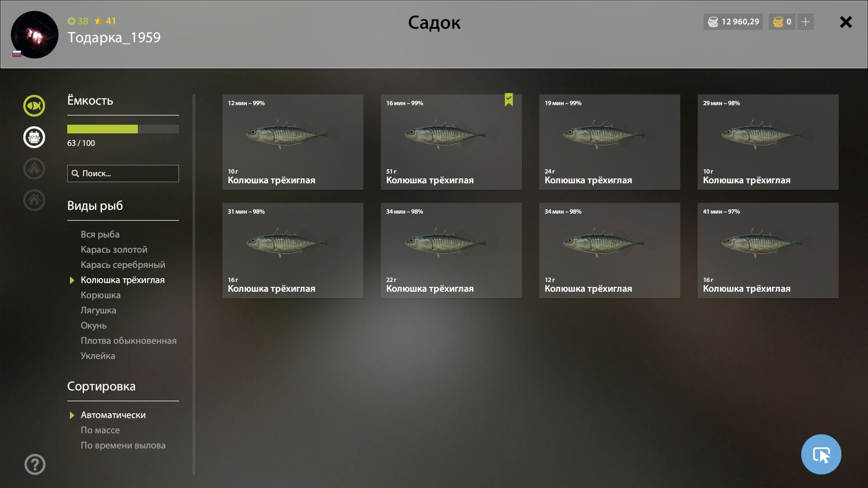Select the second round sidebar icon

pyautogui.click(x=34, y=137)
